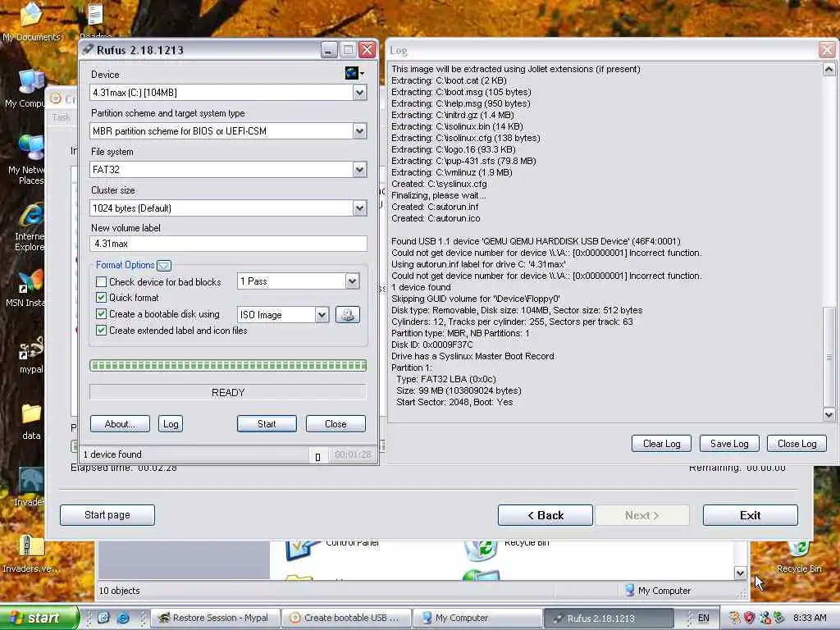Click Save Log in the Log window

(x=729, y=444)
